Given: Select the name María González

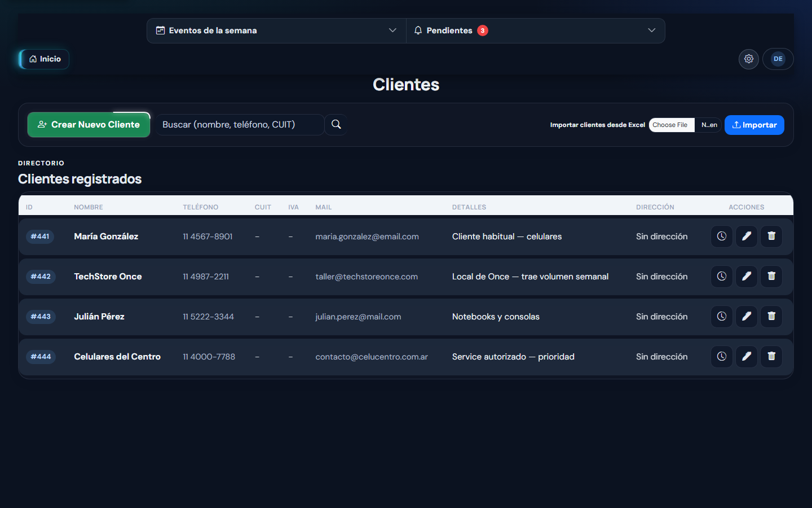Looking at the screenshot, I should (106, 237).
